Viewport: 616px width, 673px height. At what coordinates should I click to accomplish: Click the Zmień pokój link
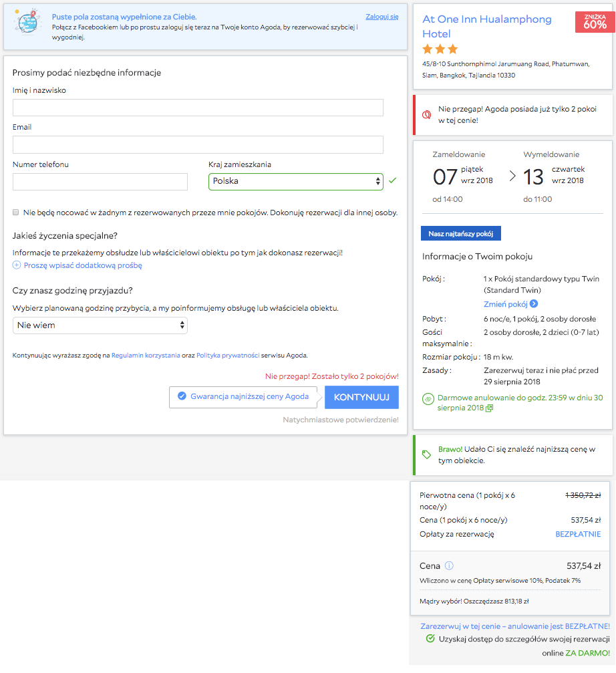(x=505, y=304)
